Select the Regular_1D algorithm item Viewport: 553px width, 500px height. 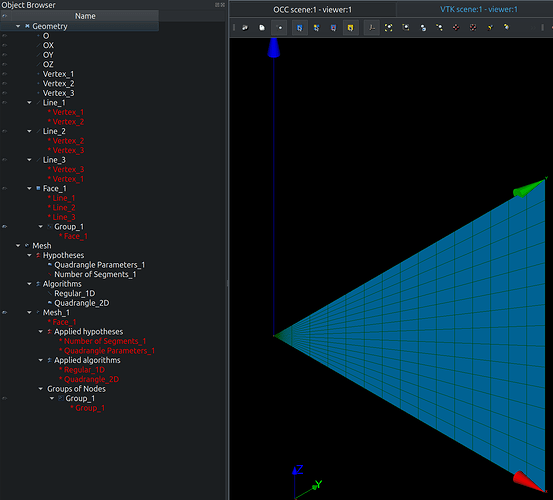click(75, 293)
